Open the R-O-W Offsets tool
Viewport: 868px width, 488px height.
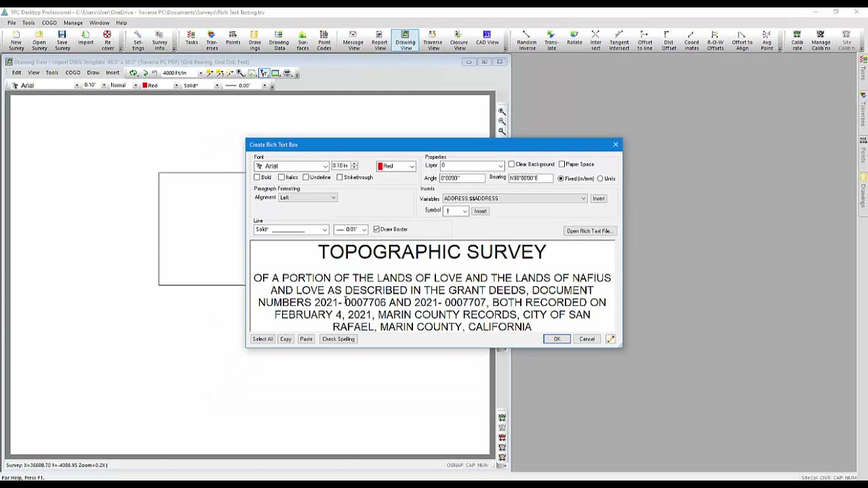(715, 41)
